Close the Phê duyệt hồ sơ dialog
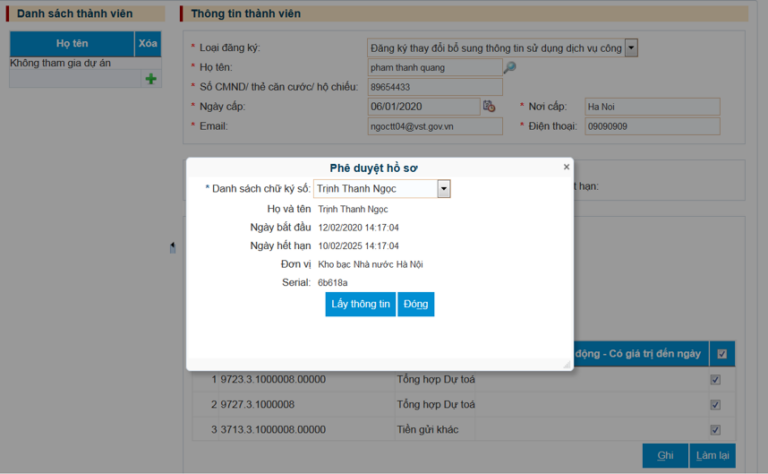The width and height of the screenshot is (768, 474). [566, 167]
